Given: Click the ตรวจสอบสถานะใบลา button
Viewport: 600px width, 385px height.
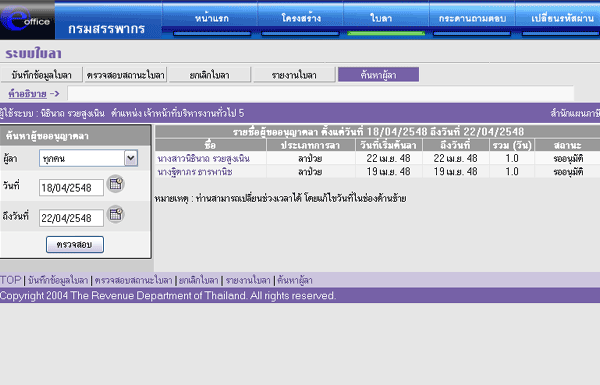Looking at the screenshot, I should click(x=126, y=75).
